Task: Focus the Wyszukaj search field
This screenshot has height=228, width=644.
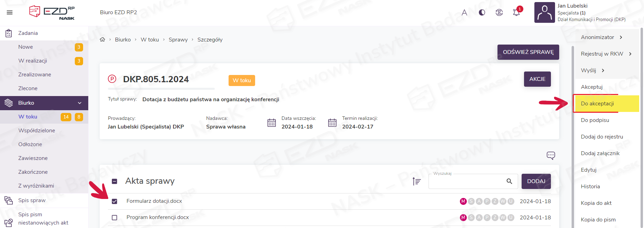Action: click(467, 182)
